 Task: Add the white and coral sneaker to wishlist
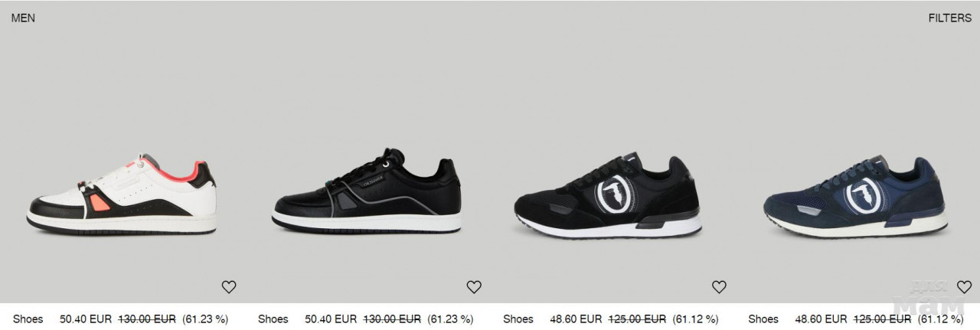tap(229, 287)
